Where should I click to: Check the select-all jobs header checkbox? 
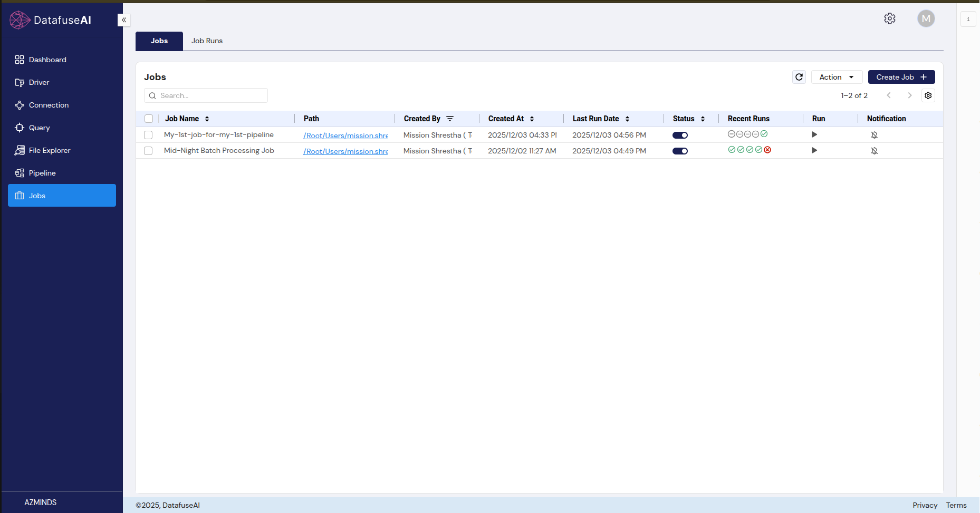click(x=149, y=119)
